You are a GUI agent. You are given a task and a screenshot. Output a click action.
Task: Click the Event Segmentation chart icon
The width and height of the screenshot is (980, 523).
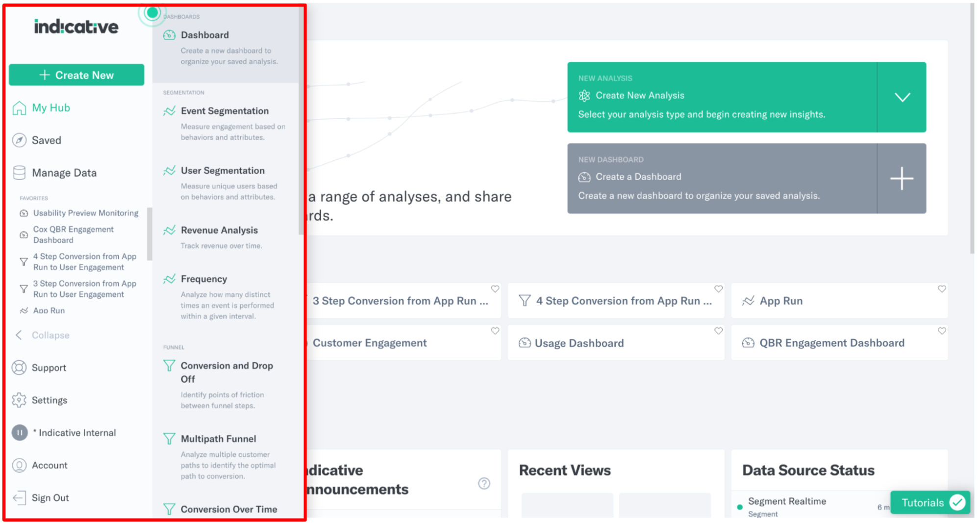[x=169, y=111]
